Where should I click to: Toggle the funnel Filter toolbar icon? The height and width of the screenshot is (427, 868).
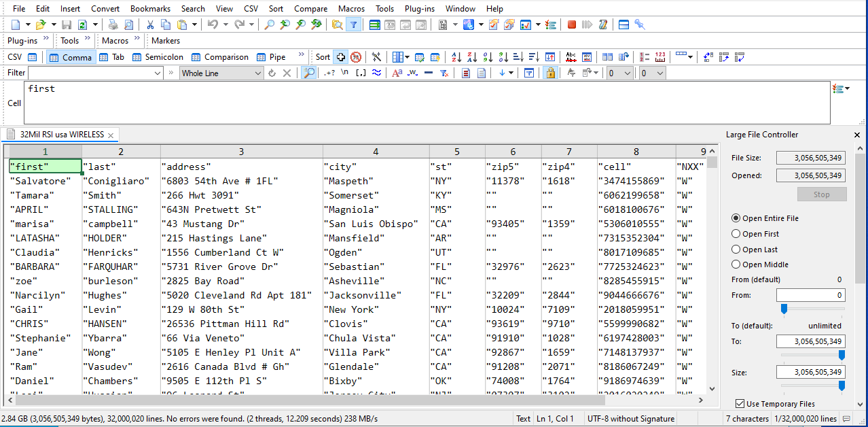point(353,24)
